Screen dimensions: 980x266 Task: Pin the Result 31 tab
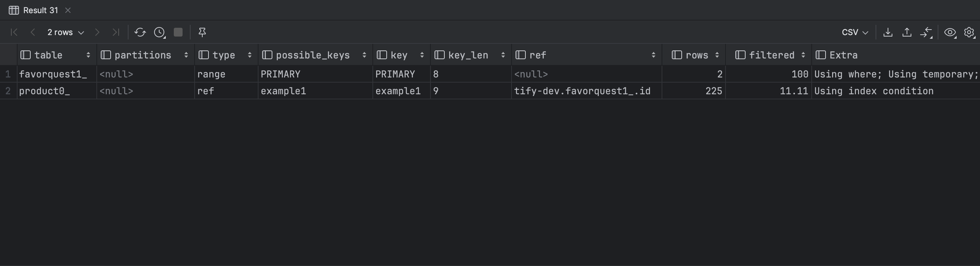pos(202,33)
